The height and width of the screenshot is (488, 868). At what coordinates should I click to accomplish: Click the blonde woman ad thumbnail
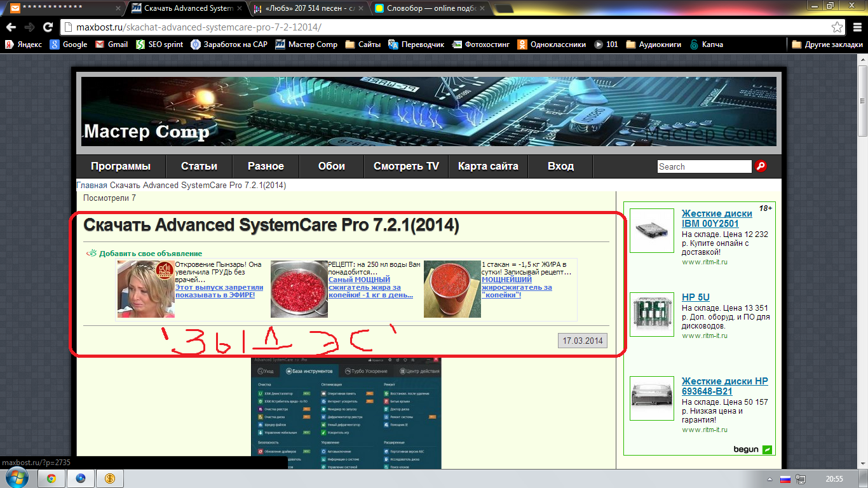point(146,288)
